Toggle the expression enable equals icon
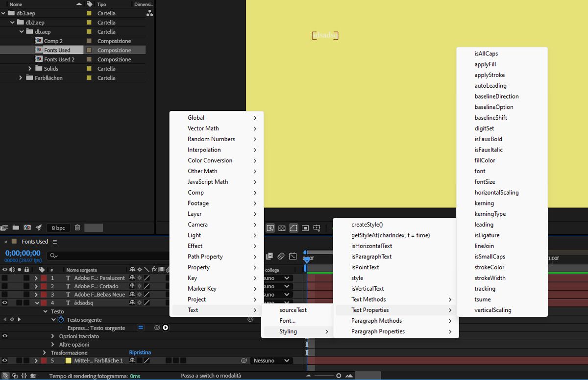This screenshot has width=588, height=380. [141, 328]
